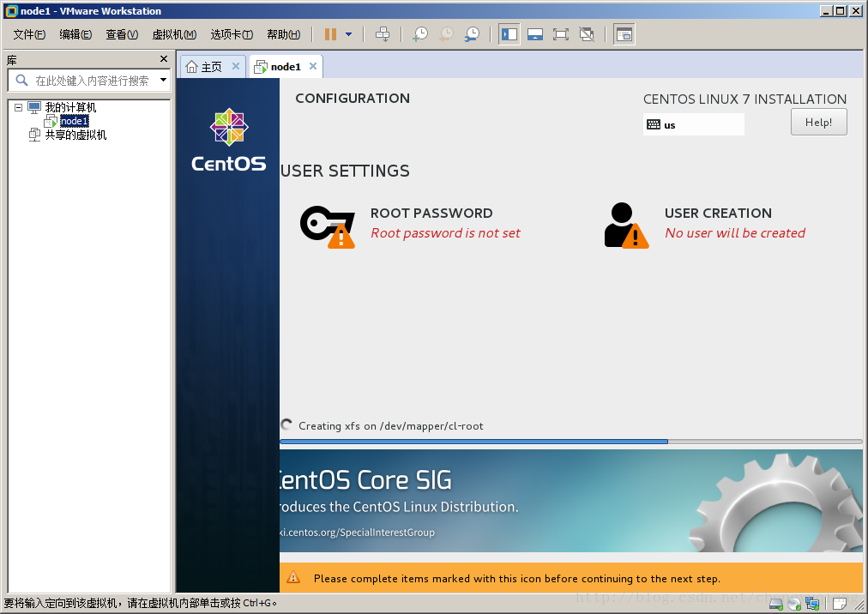Viewport: 868px width, 614px height.
Task: Click the message log icon in status bar
Action: [840, 604]
